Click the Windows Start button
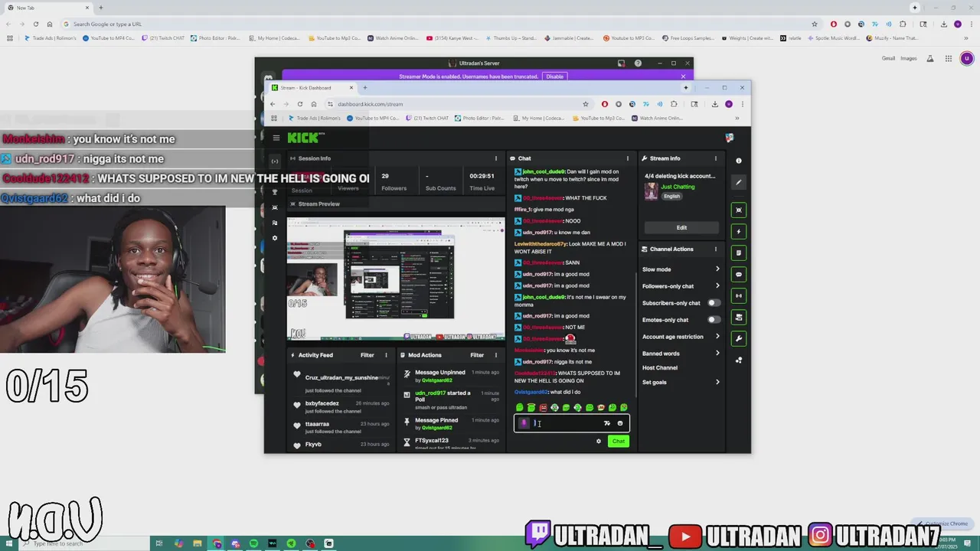This screenshot has width=980, height=551. [8, 543]
